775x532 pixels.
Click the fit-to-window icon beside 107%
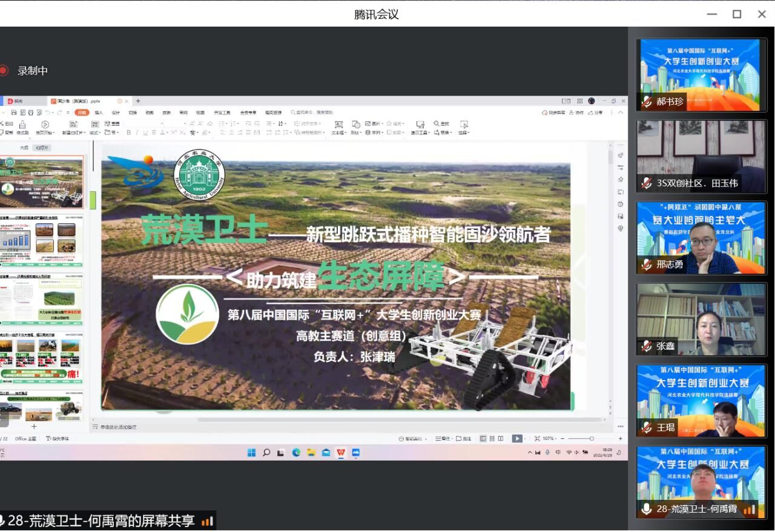point(537,439)
